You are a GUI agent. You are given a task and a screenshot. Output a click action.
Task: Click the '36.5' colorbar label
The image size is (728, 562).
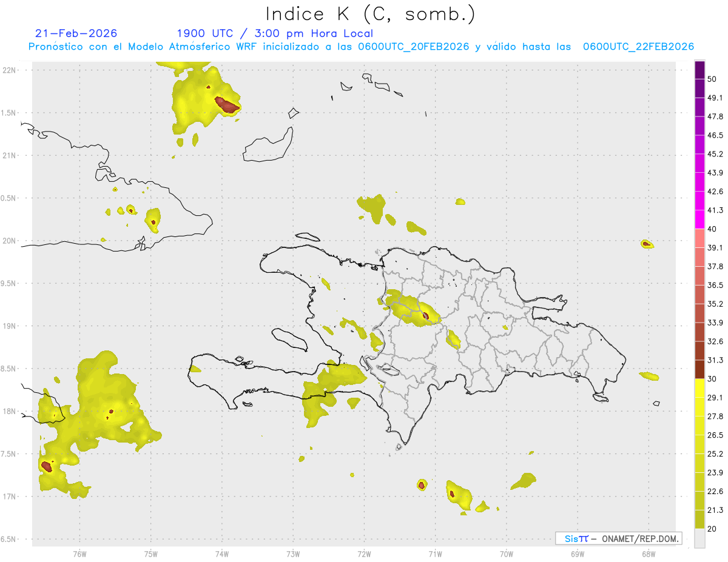[715, 285]
